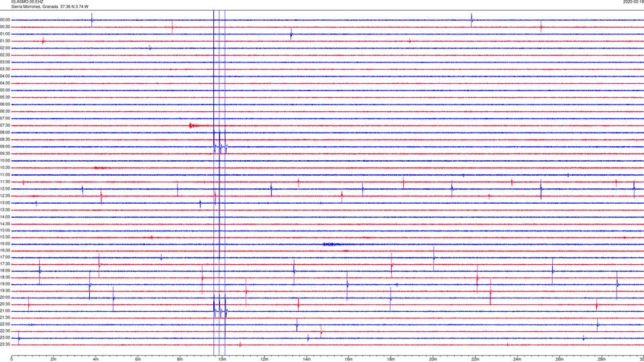This screenshot has height=362, width=644.
Task: Click the 14:30 time label
Action: point(5,224)
